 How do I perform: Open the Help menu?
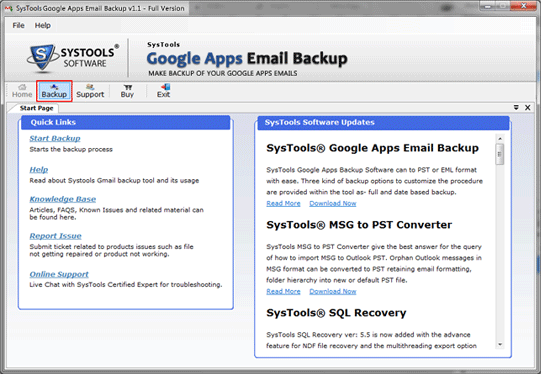coord(42,25)
